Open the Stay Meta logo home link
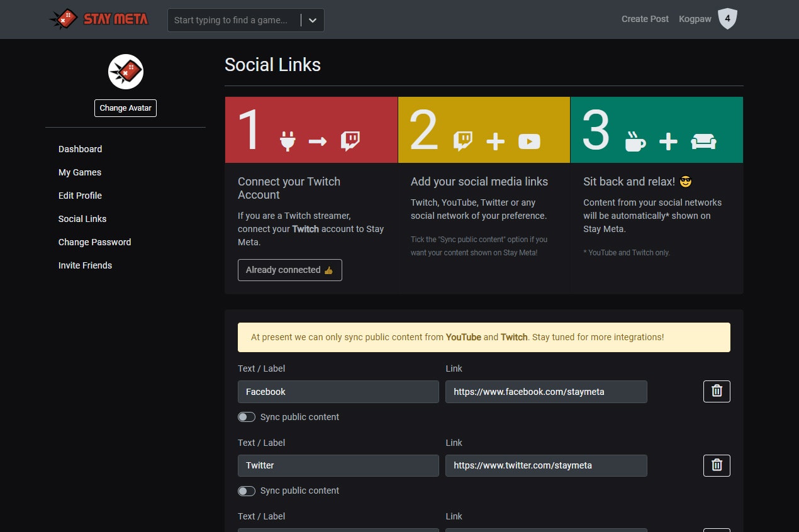This screenshot has height=532, width=799. pos(99,19)
